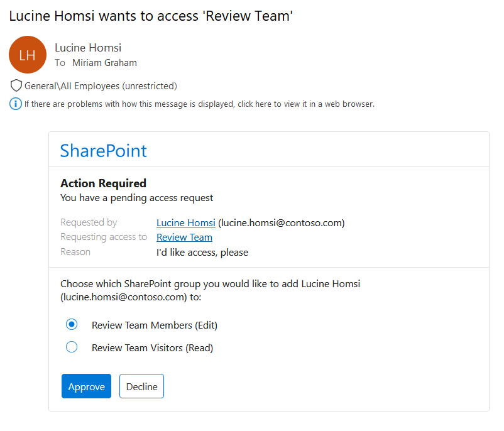
Task: Approve the access request
Action: point(87,386)
